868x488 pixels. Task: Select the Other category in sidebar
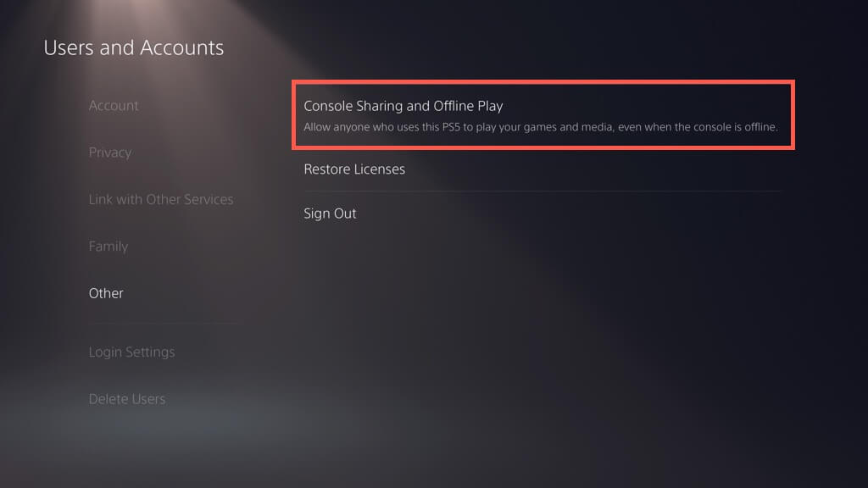point(106,293)
